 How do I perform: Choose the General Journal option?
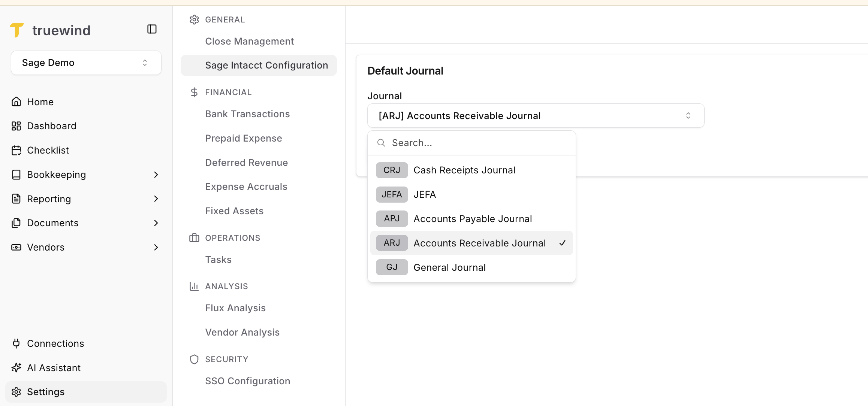(449, 267)
